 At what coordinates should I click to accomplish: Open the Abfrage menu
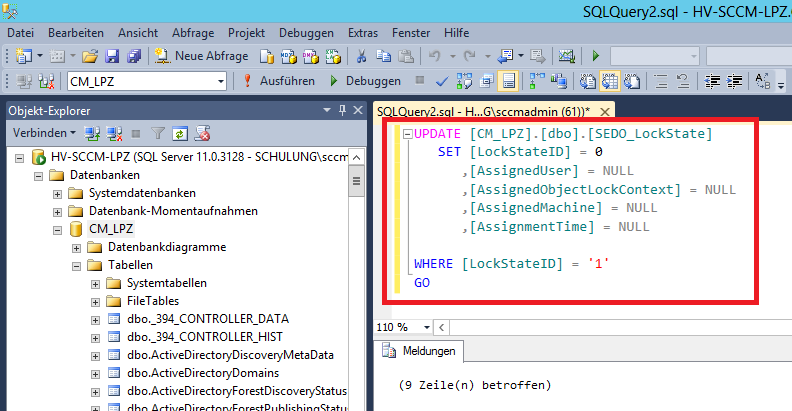coord(192,33)
